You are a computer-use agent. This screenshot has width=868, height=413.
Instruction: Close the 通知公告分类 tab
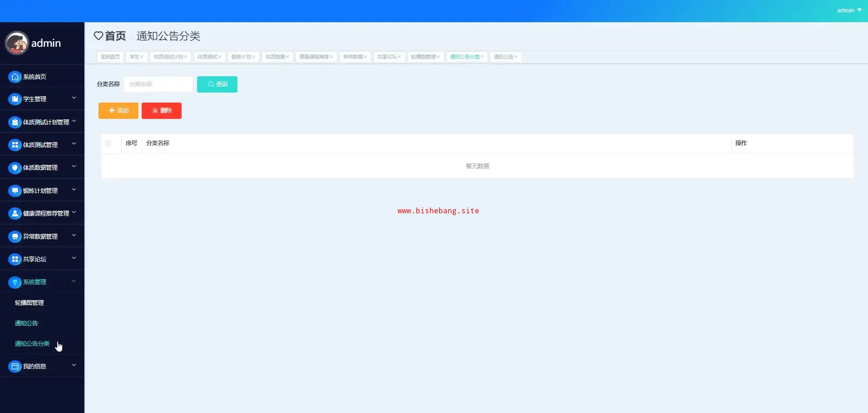482,57
